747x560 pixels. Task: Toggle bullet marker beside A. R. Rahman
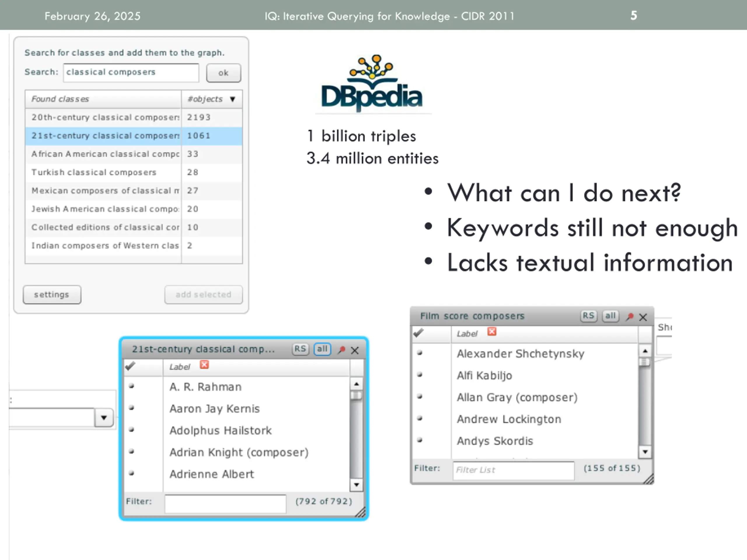click(x=131, y=386)
